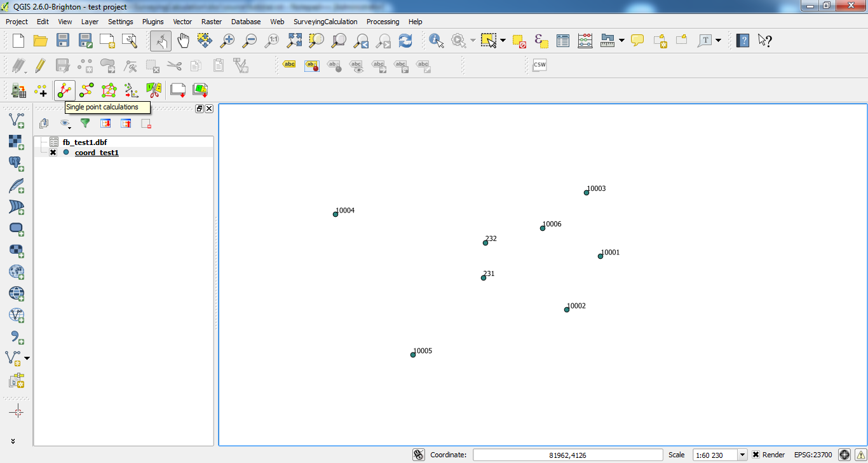Toggle extents and mouse position display icon
868x463 pixels.
point(418,455)
